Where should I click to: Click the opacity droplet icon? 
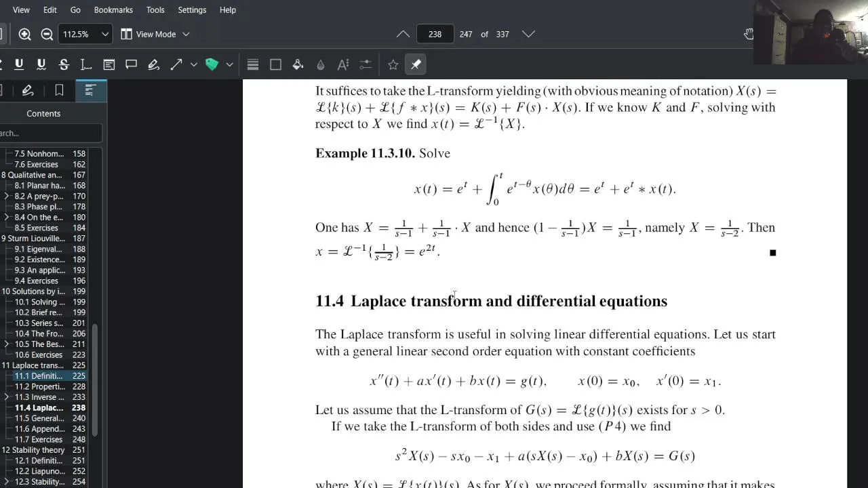point(321,64)
